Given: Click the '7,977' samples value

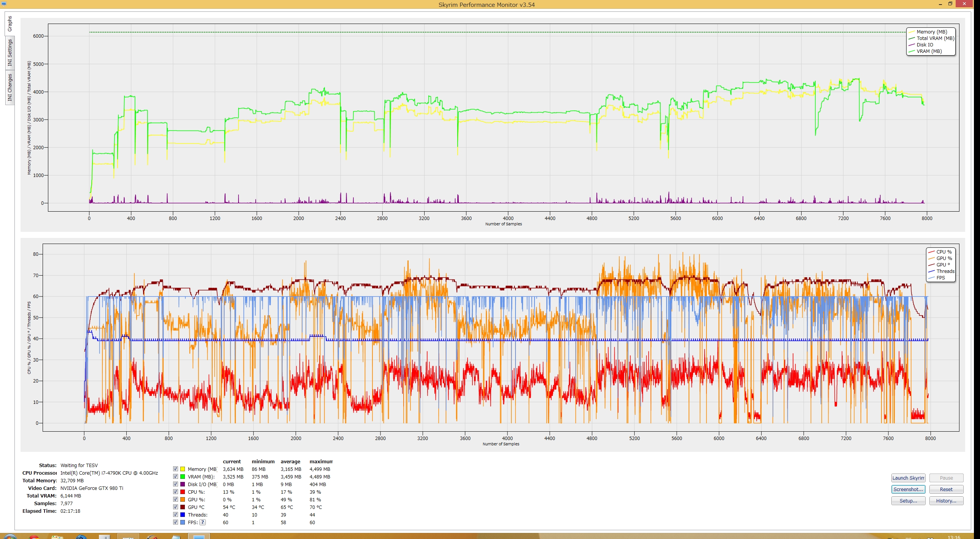Looking at the screenshot, I should click(x=67, y=504).
